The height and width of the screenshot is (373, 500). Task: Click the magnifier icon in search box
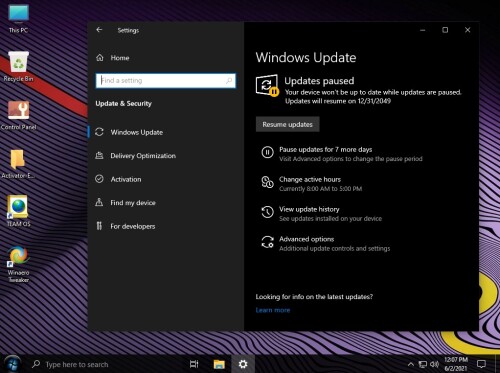pos(229,81)
